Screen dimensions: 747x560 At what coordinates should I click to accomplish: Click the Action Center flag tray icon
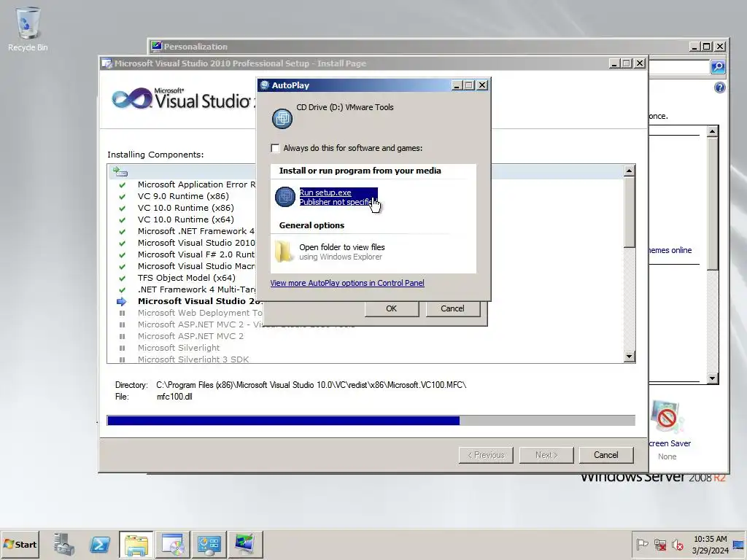click(x=642, y=544)
